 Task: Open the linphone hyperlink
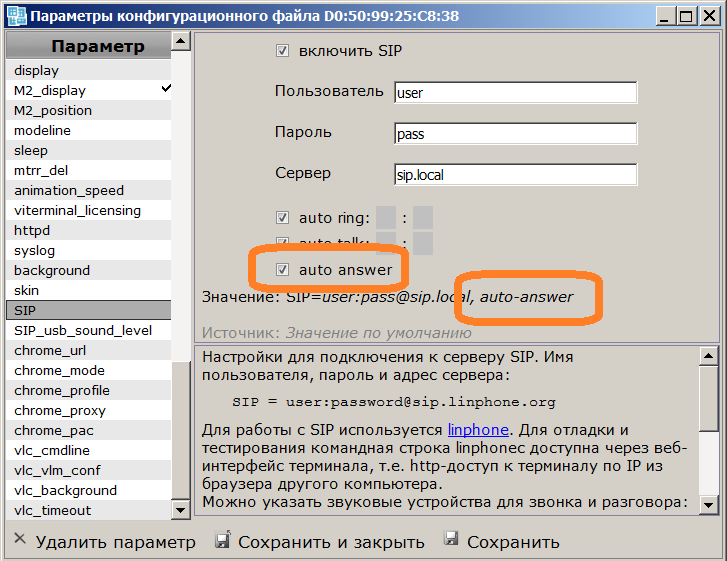coord(479,430)
